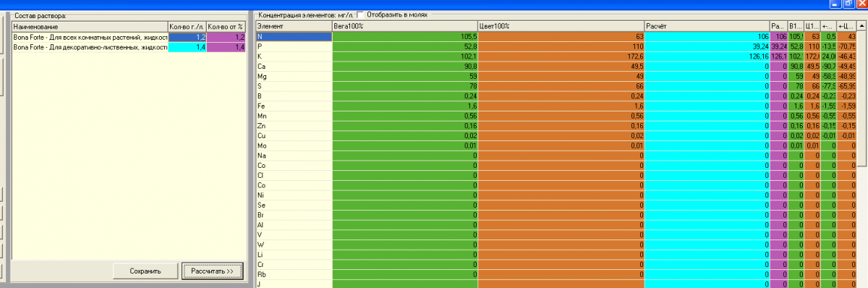Select the "Наименование" column header
Image resolution: width=868 pixels, height=288 pixels.
[90, 26]
